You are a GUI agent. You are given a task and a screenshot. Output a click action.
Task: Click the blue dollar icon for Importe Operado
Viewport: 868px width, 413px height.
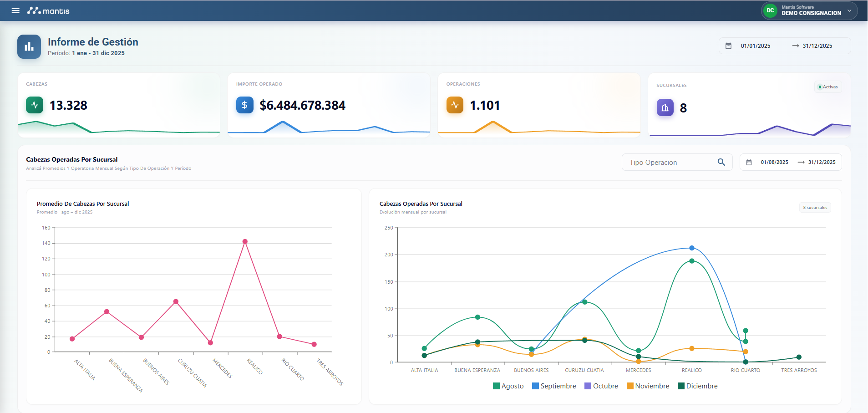245,105
